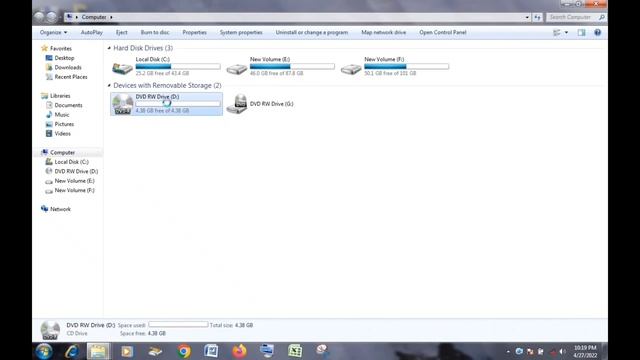Open New Volume (F:) drive icon
The width and height of the screenshot is (640, 360).
(x=351, y=69)
